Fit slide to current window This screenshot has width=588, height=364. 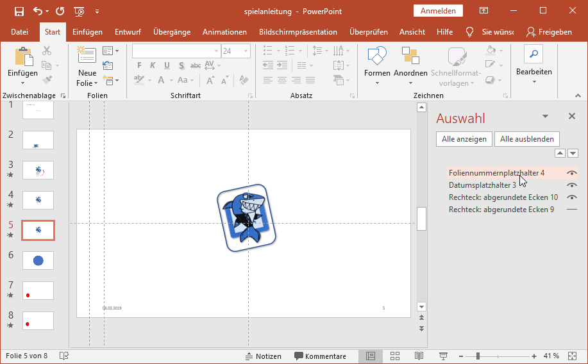[572, 356]
